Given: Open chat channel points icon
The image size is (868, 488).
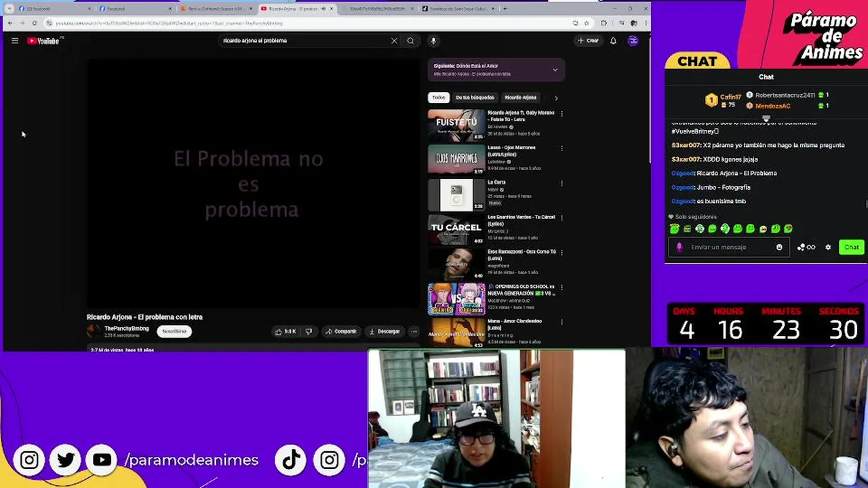Looking at the screenshot, I should 806,247.
